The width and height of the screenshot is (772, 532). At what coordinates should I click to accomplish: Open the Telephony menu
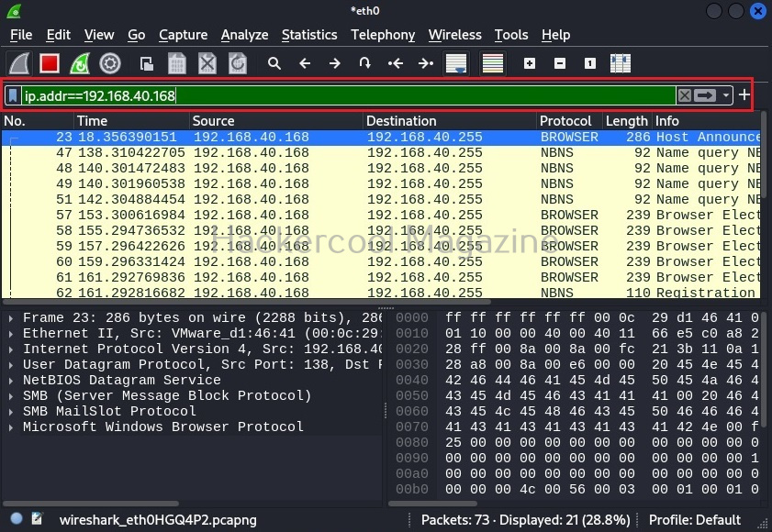[x=383, y=35]
